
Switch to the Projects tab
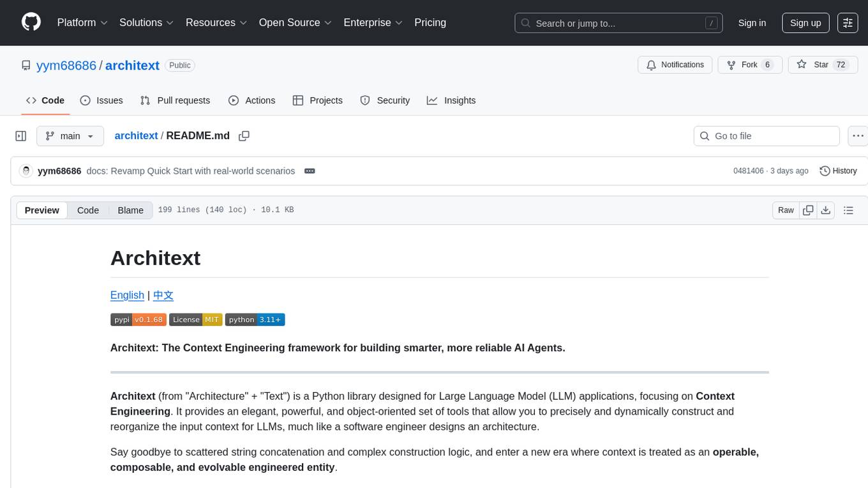(318, 100)
